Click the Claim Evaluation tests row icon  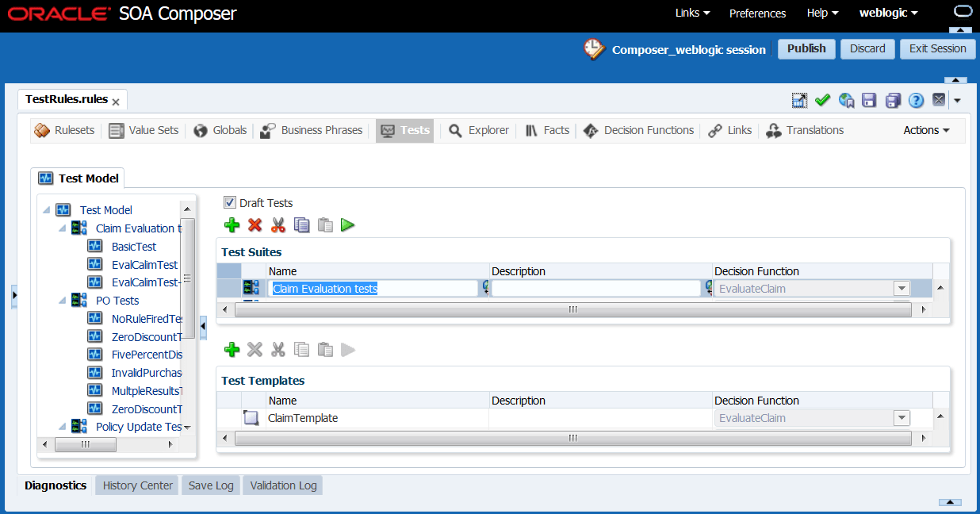click(x=251, y=288)
